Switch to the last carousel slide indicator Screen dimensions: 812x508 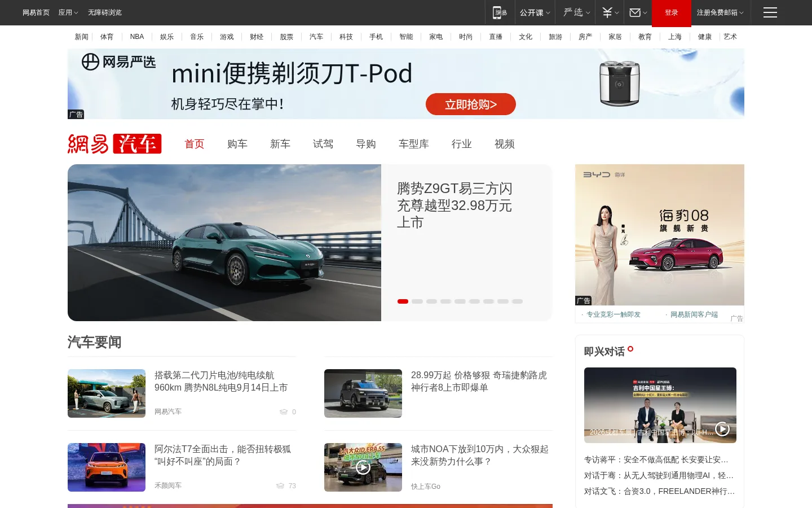[x=517, y=301]
